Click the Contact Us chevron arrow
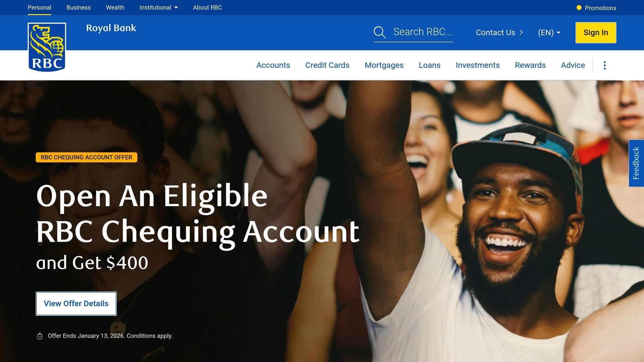This screenshot has height=362, width=644. [x=521, y=32]
